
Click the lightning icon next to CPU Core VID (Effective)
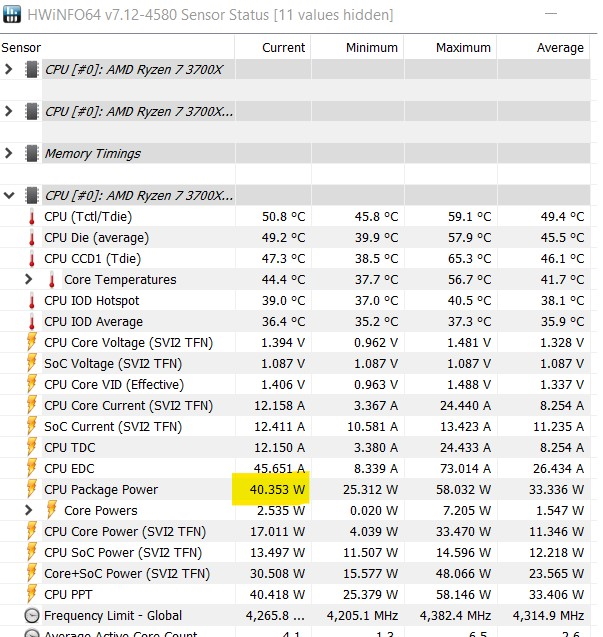tap(32, 384)
